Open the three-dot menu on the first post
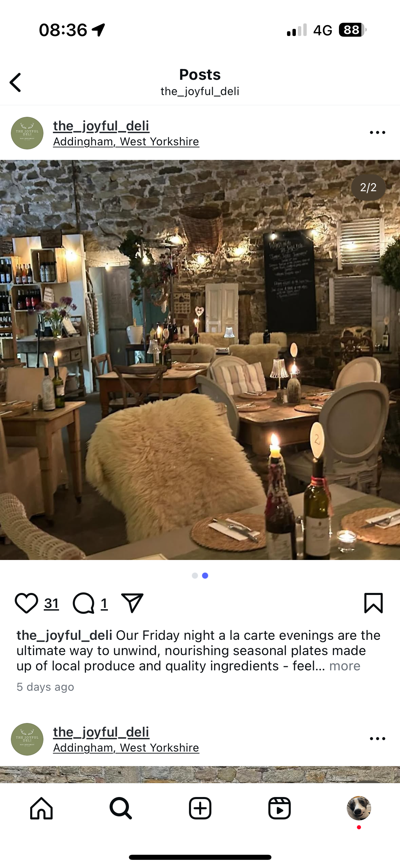This screenshot has height=868, width=400. pos(378,132)
